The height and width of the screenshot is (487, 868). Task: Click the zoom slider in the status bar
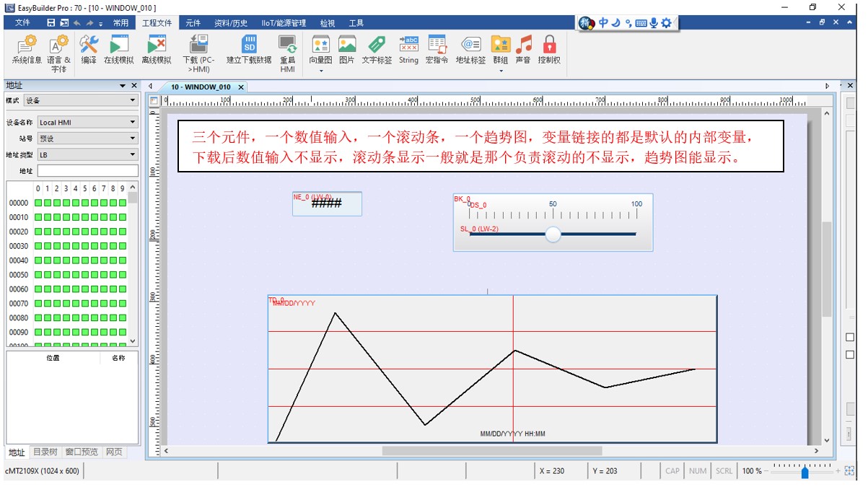click(x=805, y=472)
